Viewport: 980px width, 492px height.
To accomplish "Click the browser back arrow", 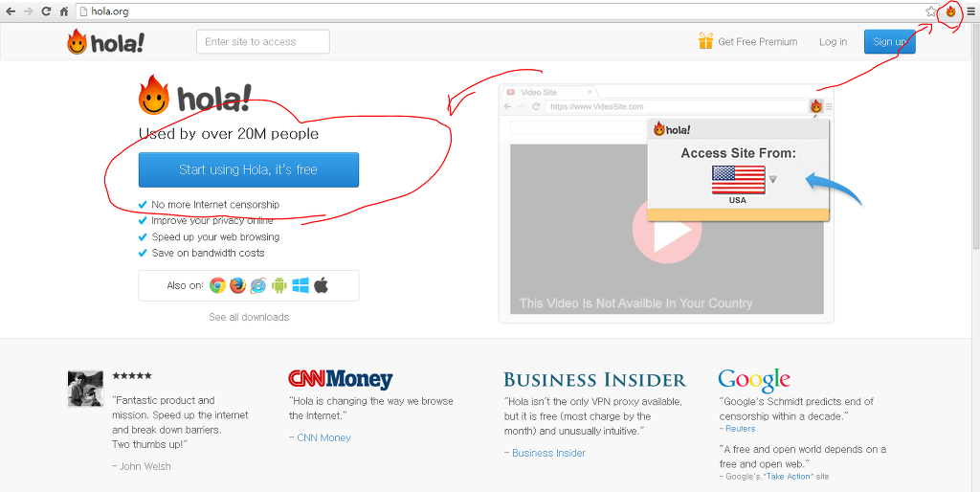I will (x=10, y=11).
